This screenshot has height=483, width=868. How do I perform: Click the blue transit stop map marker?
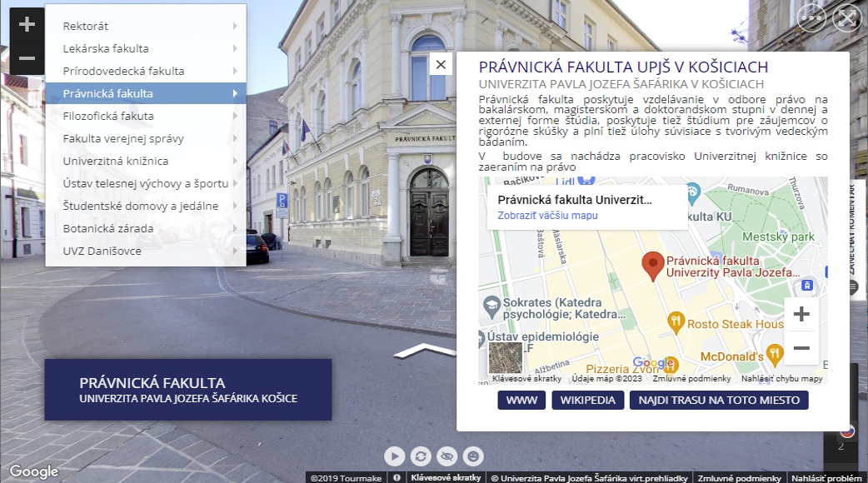point(807,286)
